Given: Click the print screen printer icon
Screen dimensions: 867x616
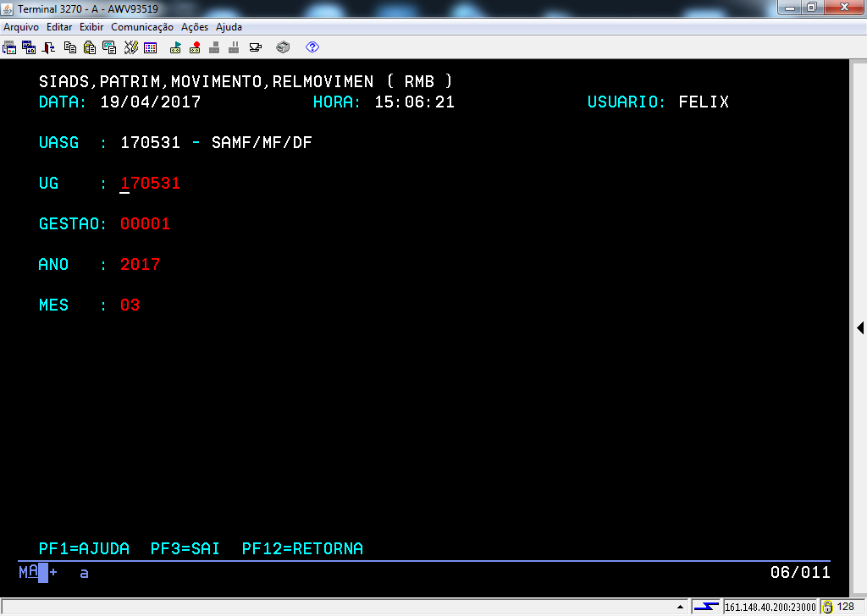Looking at the screenshot, I should click(283, 47).
